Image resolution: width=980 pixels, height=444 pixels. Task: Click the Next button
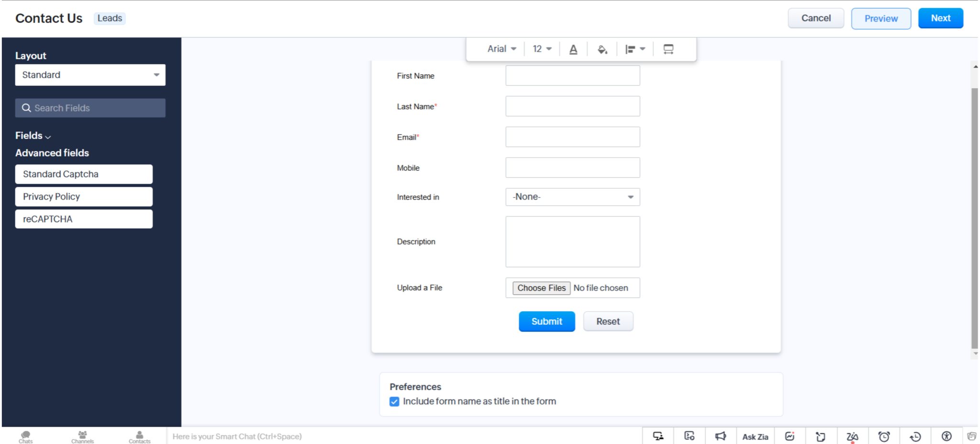pos(940,18)
